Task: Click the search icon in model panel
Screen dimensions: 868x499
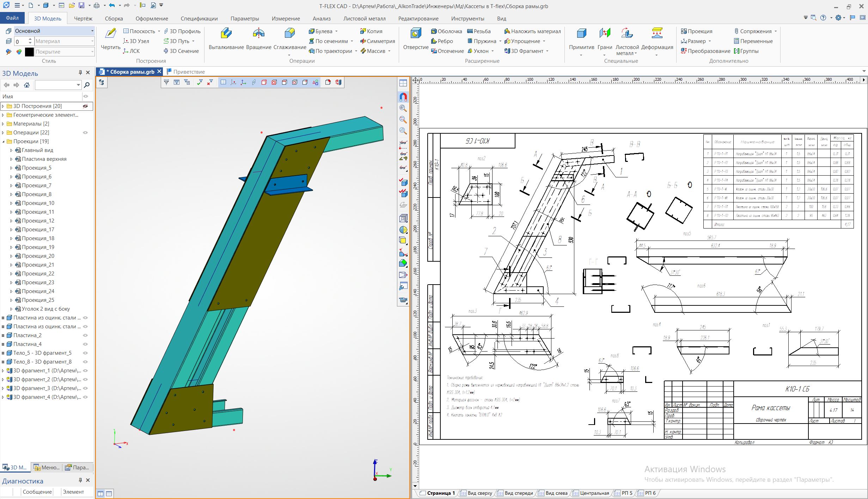Action: tap(87, 85)
